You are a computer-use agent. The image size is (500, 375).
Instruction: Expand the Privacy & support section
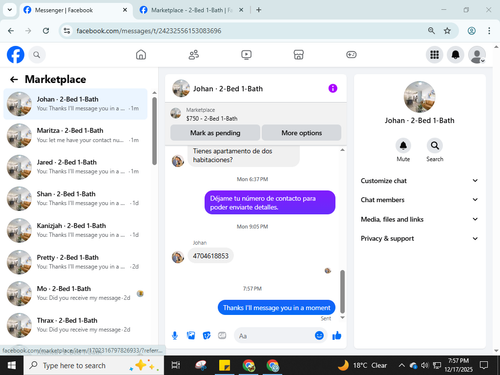coord(419,238)
